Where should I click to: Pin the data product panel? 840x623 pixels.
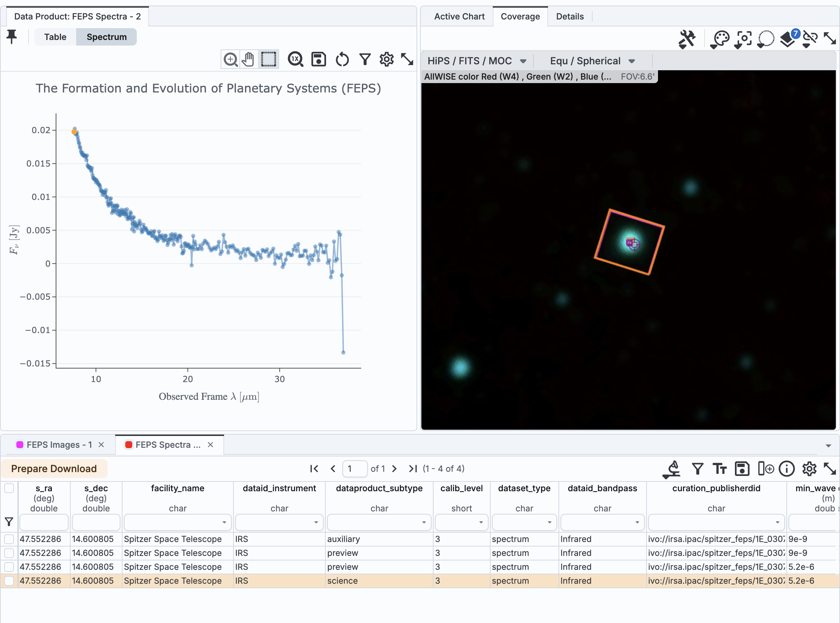[12, 37]
